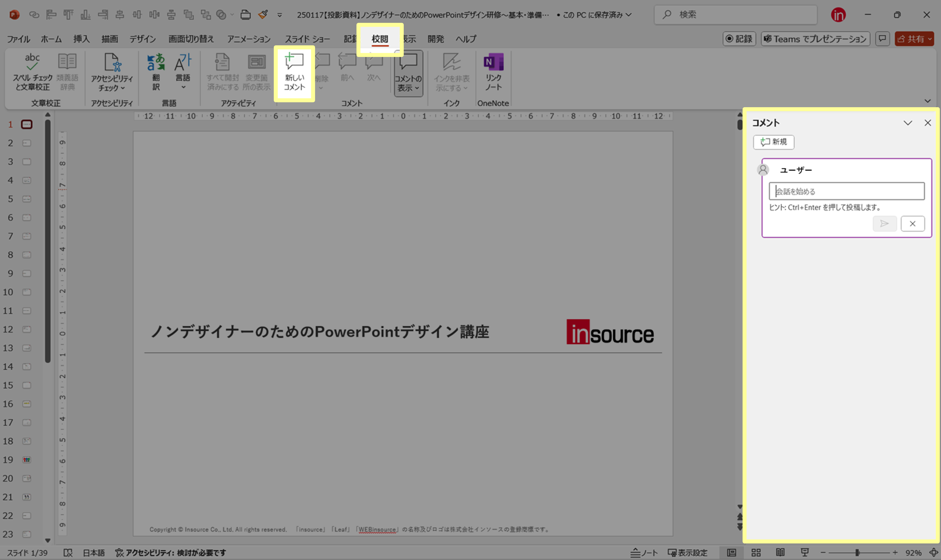Click the Align Top icon in quick access toolbar

pos(68,15)
